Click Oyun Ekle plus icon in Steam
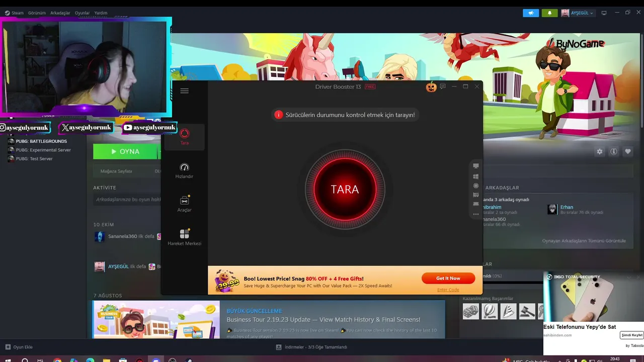Image resolution: width=644 pixels, height=362 pixels. [x=8, y=347]
